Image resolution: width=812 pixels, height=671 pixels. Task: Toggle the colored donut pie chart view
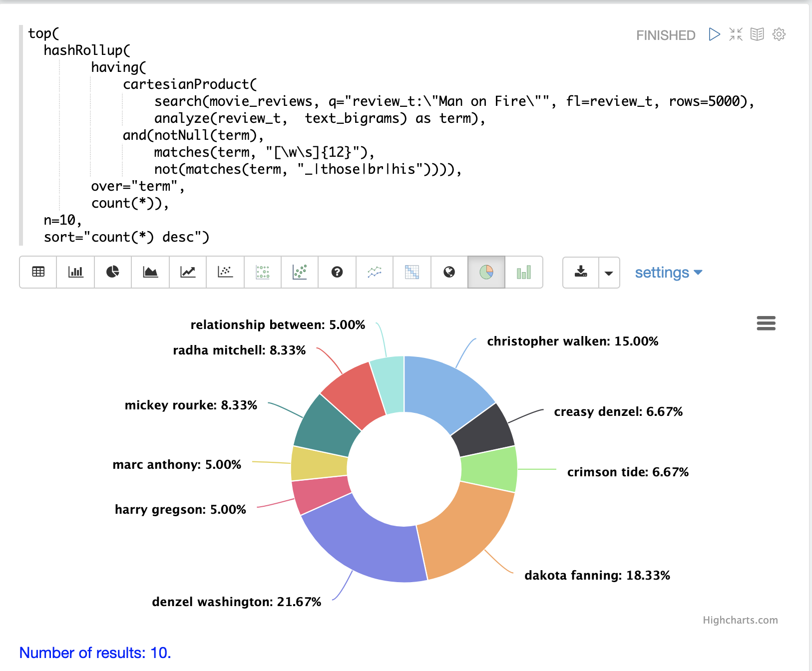[x=486, y=272]
